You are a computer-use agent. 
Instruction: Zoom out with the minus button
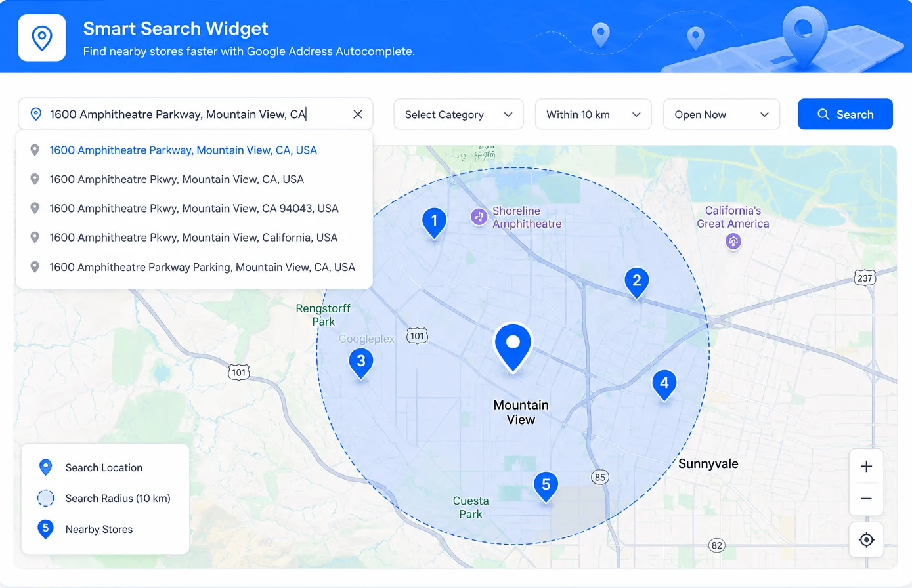click(x=866, y=499)
